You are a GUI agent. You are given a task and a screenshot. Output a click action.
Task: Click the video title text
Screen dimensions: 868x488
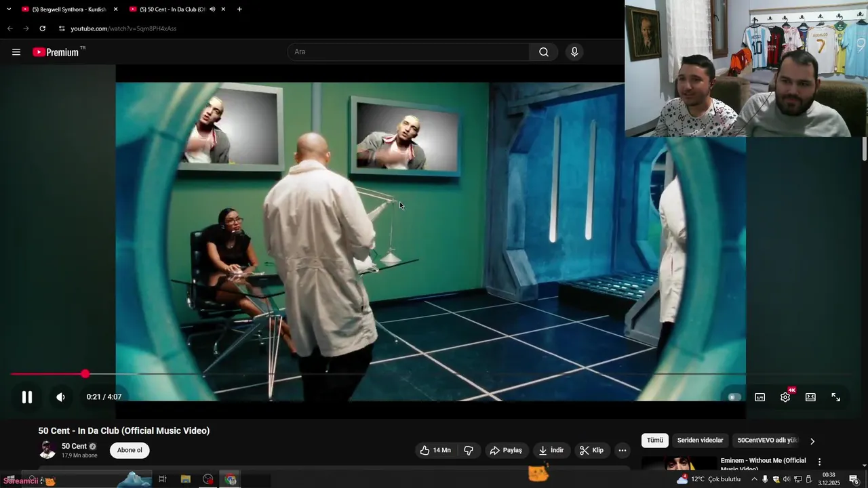[x=124, y=430]
